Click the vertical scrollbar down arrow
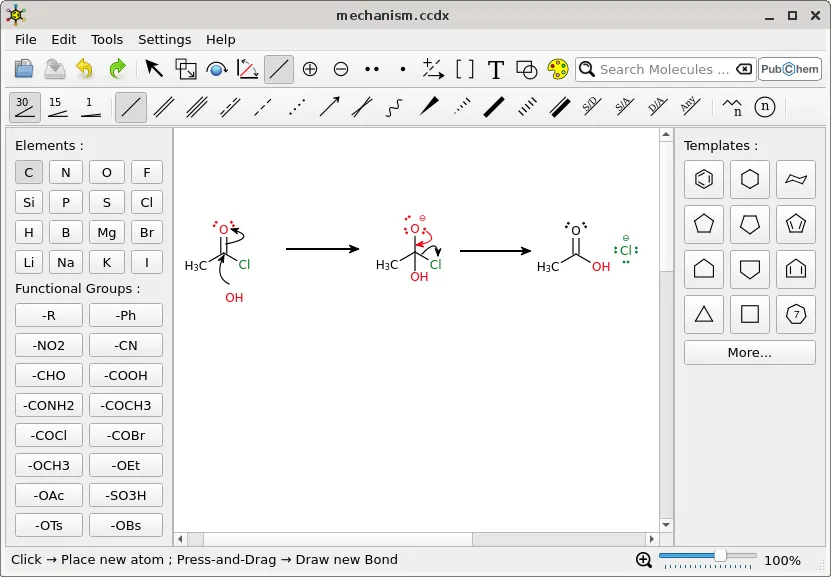Viewport: 831px width, 577px height. [666, 525]
